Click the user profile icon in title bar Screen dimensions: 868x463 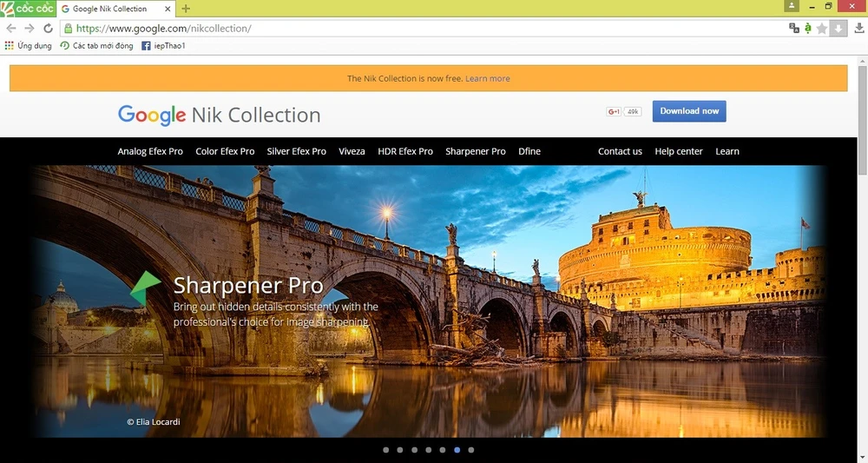[791, 6]
